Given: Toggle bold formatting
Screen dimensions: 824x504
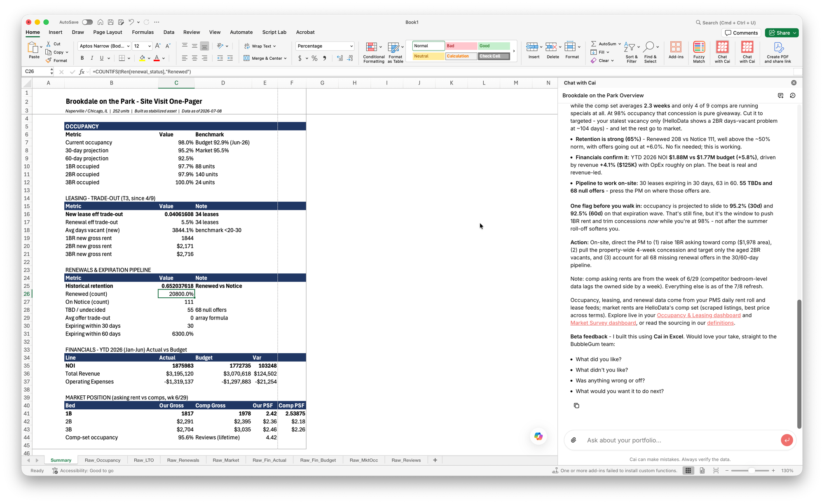Looking at the screenshot, I should 82,58.
